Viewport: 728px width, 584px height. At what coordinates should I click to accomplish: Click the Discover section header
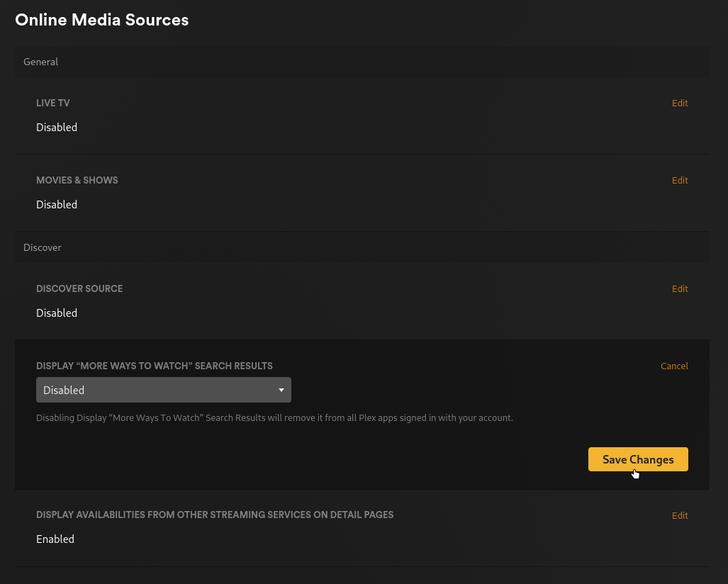point(43,247)
